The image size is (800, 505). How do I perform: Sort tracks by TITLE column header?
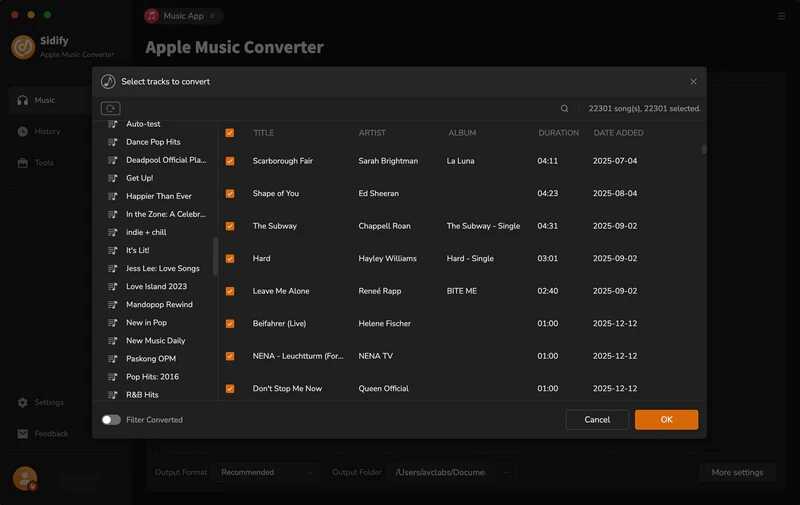point(263,133)
